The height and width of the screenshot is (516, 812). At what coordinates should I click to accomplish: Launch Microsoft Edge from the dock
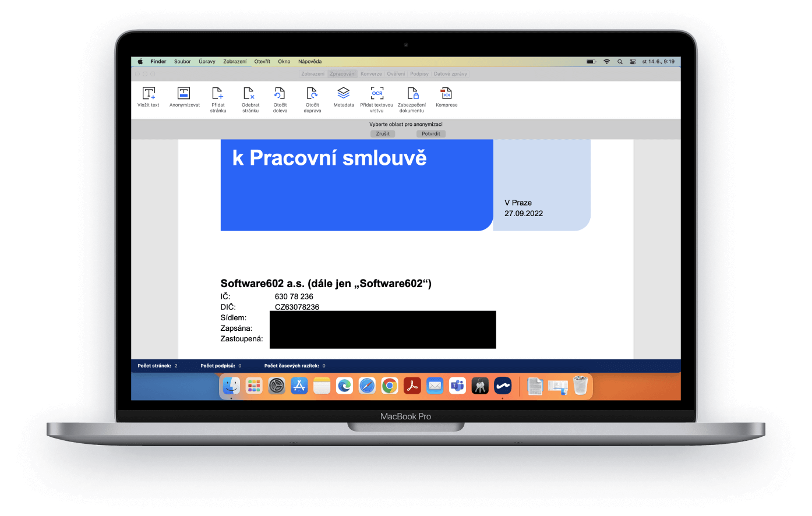click(344, 386)
